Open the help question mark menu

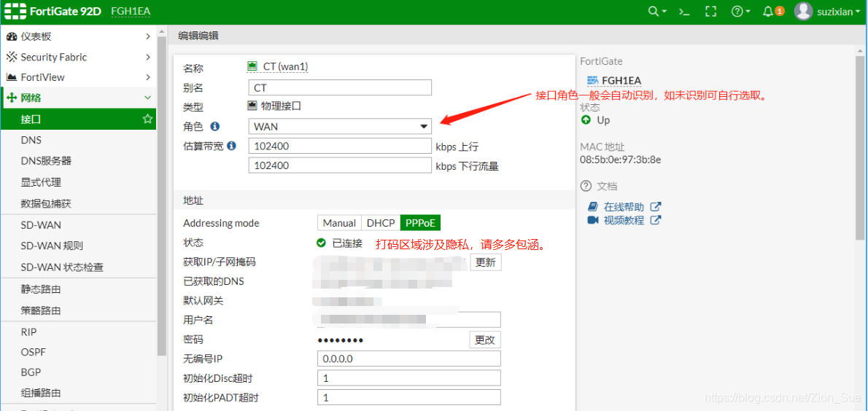[x=740, y=12]
